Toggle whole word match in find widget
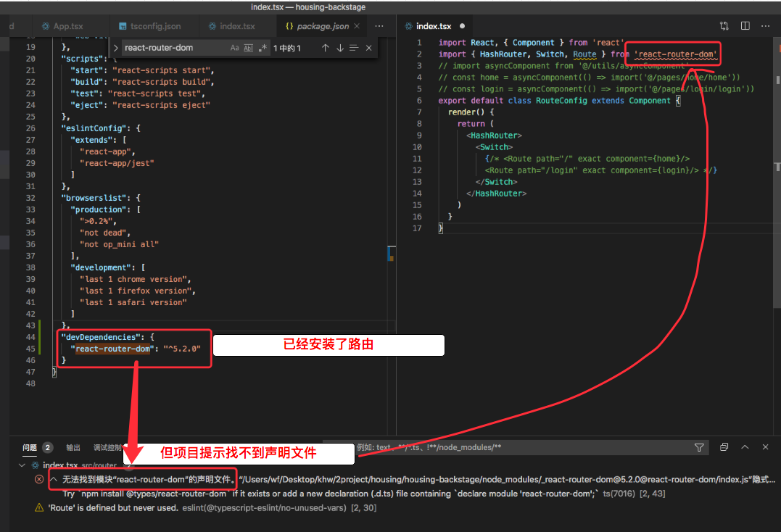 pos(249,49)
